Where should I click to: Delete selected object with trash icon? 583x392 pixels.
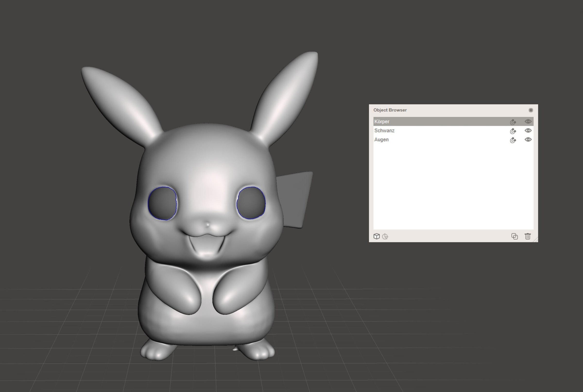tap(527, 236)
